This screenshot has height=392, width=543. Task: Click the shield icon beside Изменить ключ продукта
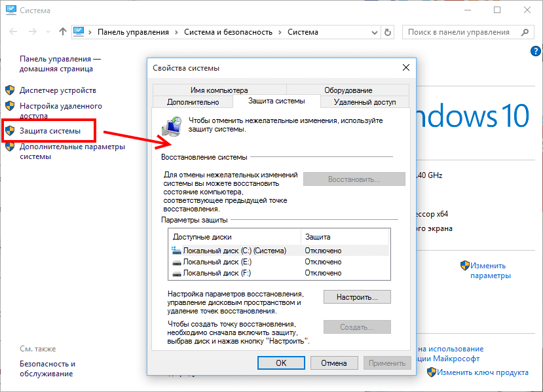coord(432,372)
